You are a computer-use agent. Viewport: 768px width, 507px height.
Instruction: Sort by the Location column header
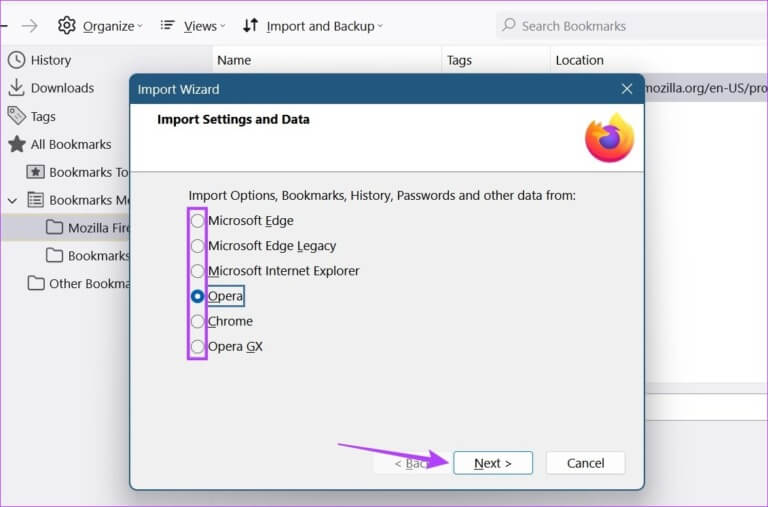(659, 60)
